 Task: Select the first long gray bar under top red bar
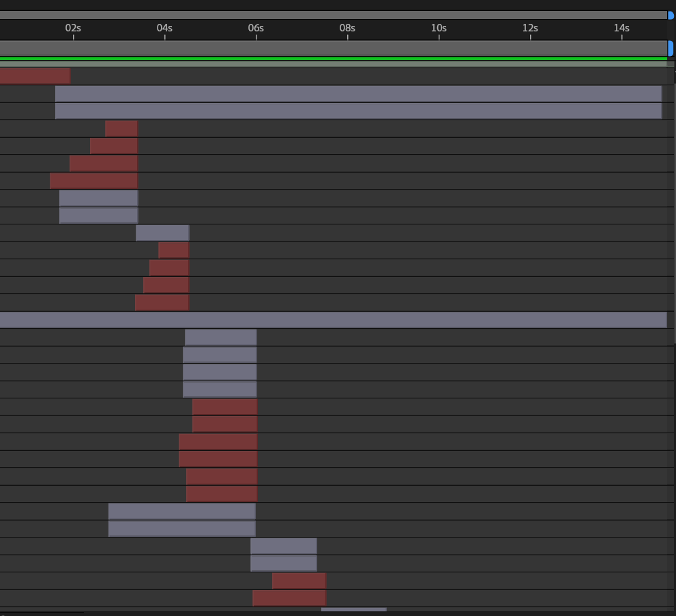click(x=358, y=93)
